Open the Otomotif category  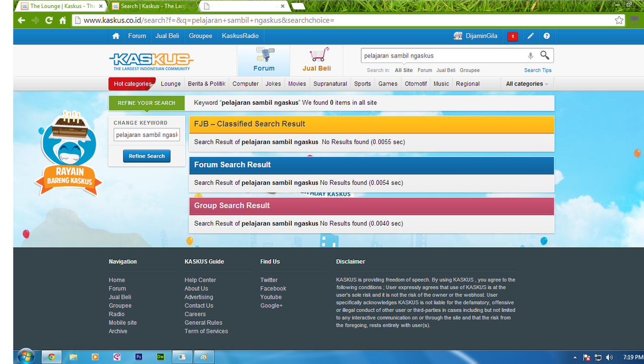pyautogui.click(x=416, y=84)
